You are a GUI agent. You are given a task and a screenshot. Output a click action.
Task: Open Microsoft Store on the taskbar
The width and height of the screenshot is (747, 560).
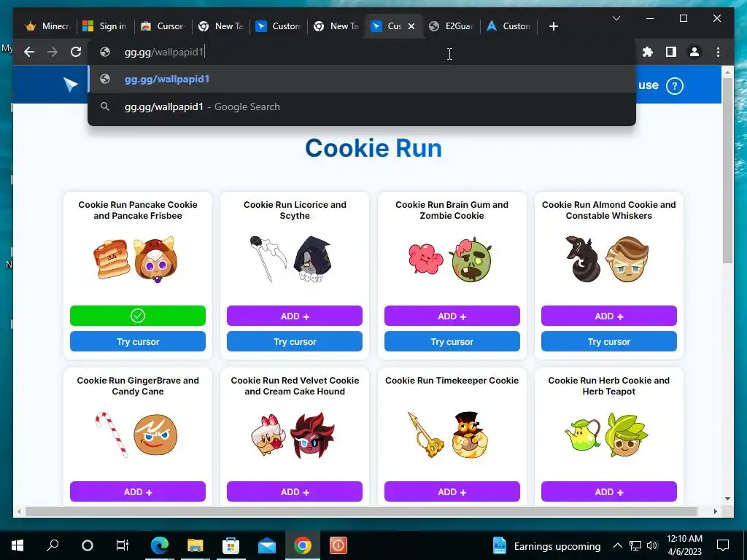click(231, 545)
